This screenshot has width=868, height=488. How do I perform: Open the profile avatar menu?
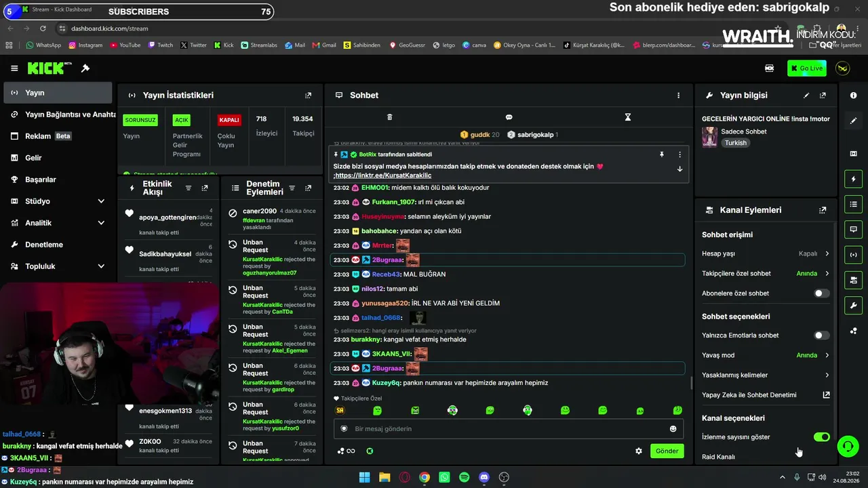click(843, 68)
